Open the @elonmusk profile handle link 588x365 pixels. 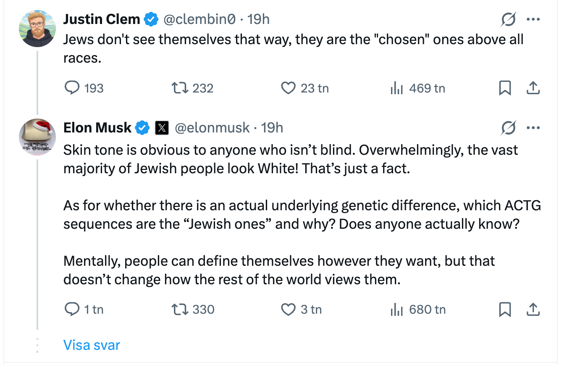(212, 128)
